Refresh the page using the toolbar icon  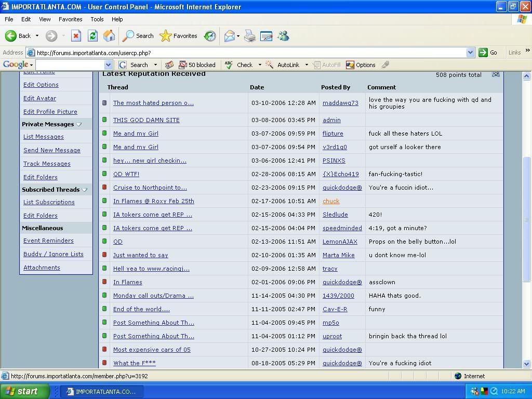pos(92,36)
